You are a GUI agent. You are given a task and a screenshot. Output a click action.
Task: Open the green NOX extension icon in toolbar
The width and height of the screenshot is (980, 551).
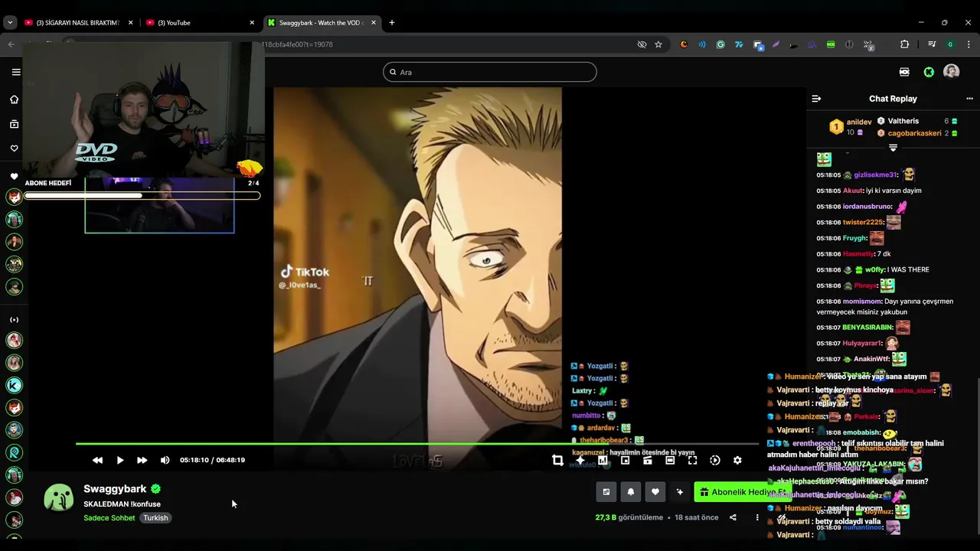831,44
